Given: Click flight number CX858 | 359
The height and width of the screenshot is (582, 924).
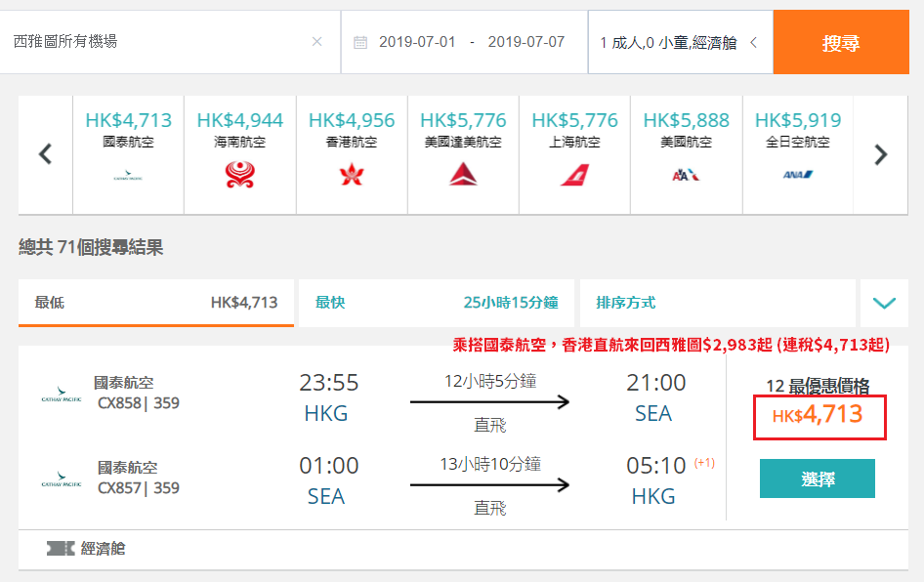Looking at the screenshot, I should pos(139,403).
